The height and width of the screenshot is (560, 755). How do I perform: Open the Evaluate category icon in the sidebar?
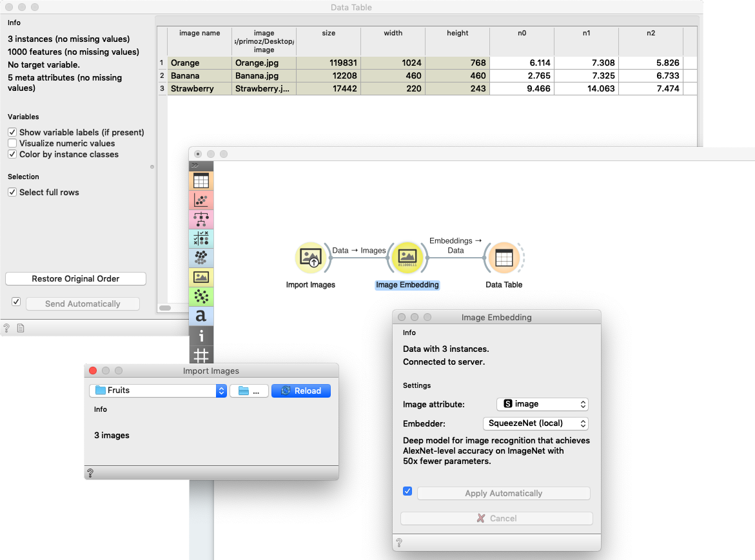pos(201,238)
